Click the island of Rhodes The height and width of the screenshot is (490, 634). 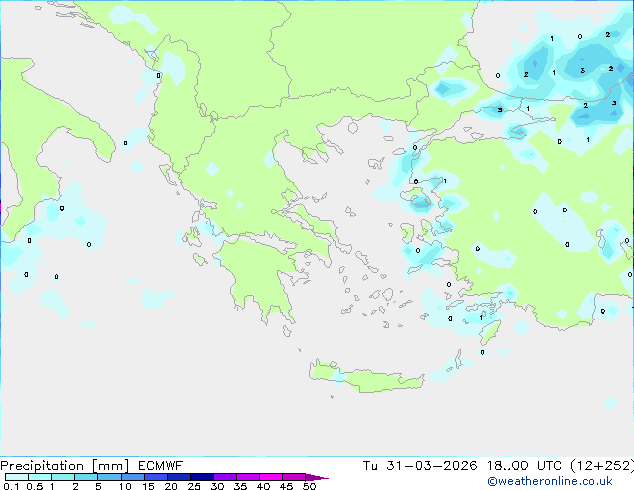click(x=490, y=332)
